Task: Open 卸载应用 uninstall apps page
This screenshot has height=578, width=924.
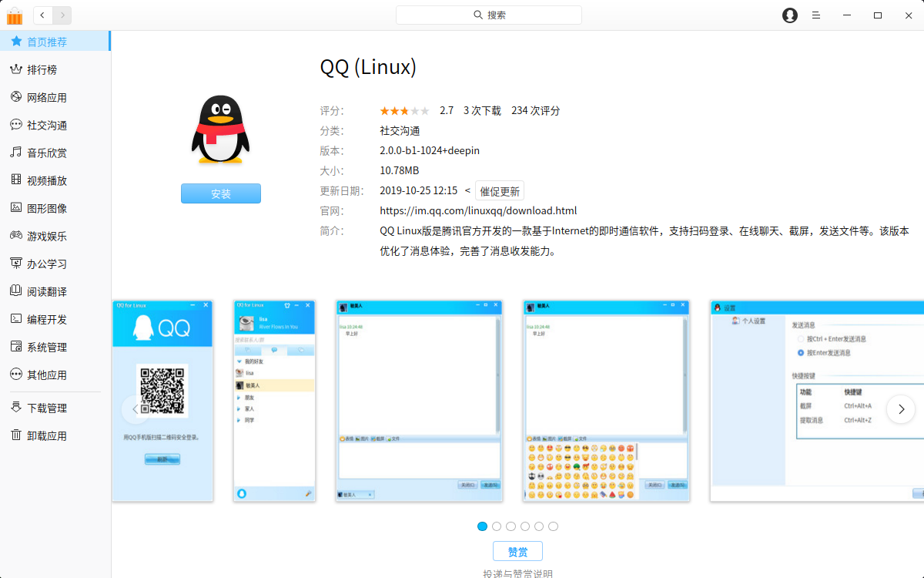Action: click(x=47, y=436)
